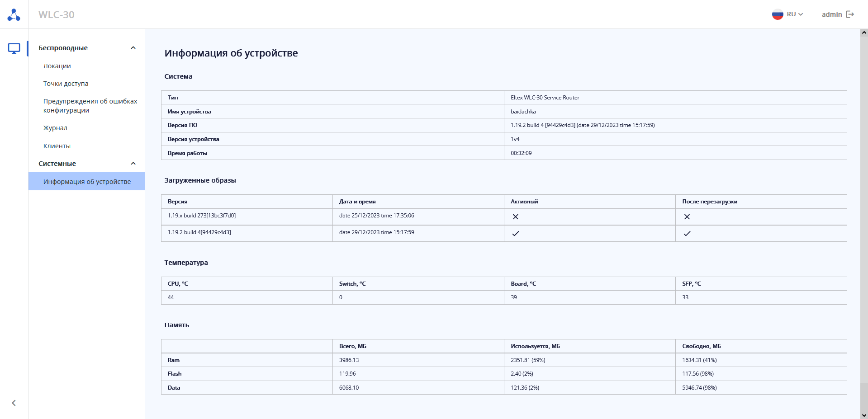868x419 pixels.
Task: Click the Russian flag icon
Action: 777,14
